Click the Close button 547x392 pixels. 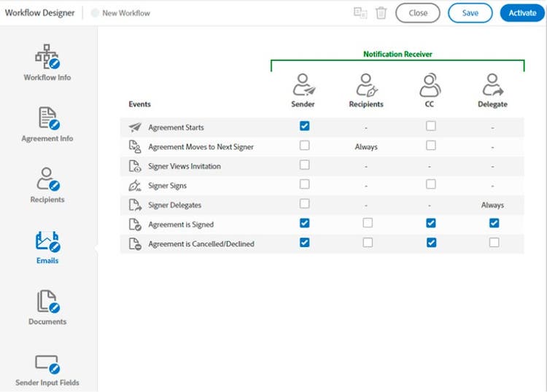coord(418,13)
